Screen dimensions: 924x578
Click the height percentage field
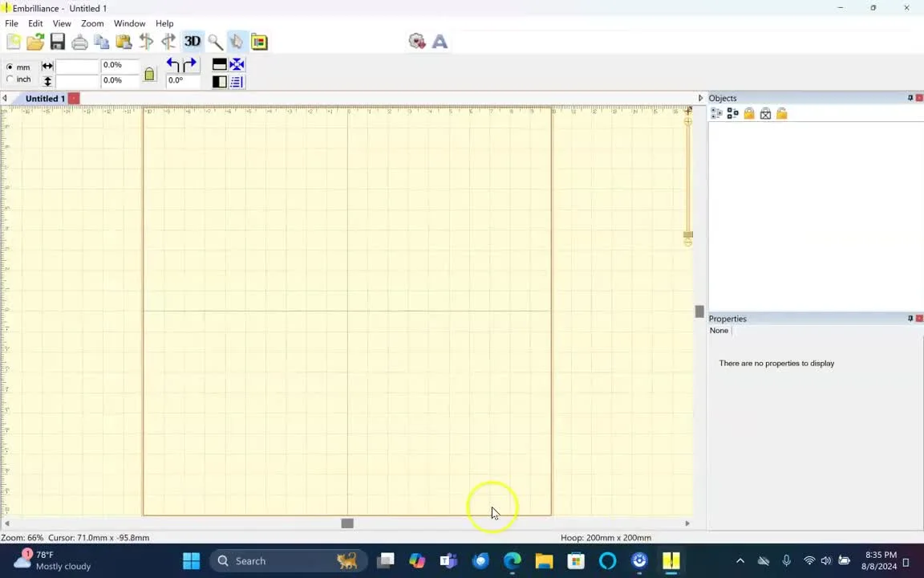point(120,81)
